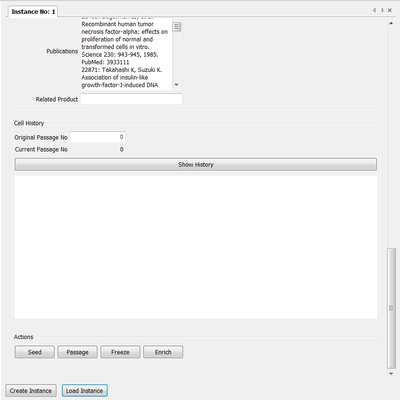Close the Instance No: 1 tab

(390, 10)
